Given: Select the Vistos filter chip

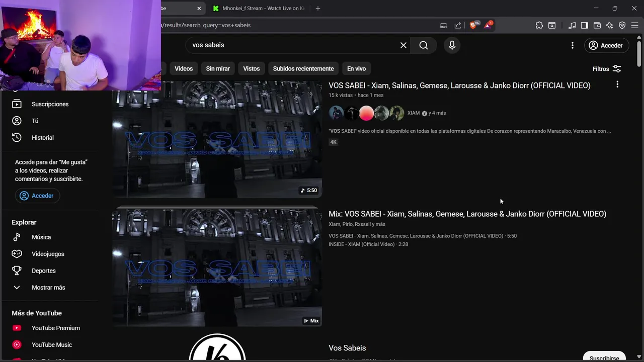Looking at the screenshot, I should click(251, 68).
